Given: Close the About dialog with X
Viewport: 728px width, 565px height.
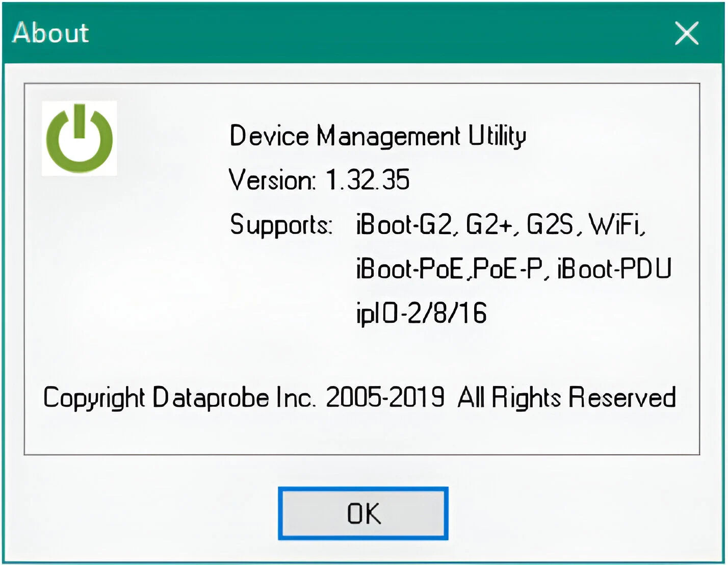Looking at the screenshot, I should (687, 32).
